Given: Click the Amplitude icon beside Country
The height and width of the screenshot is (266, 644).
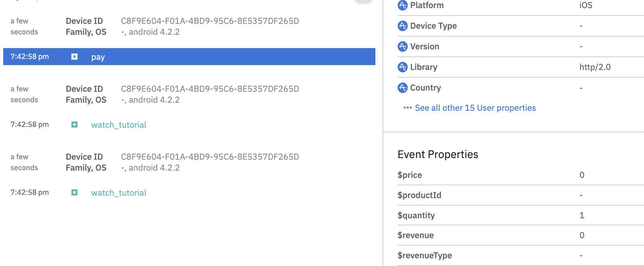Looking at the screenshot, I should pyautogui.click(x=402, y=88).
